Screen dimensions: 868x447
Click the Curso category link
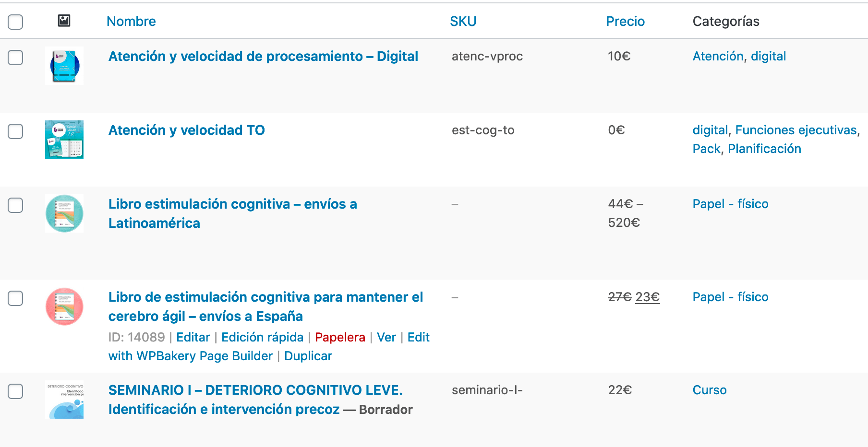[x=709, y=390]
